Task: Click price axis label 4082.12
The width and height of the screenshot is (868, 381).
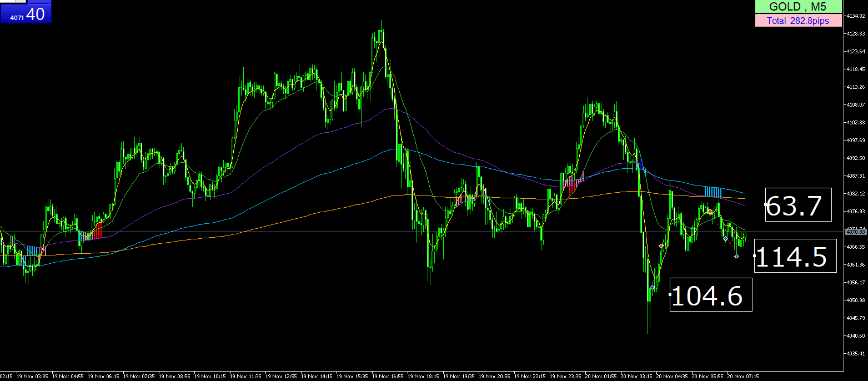Action: pos(857,194)
